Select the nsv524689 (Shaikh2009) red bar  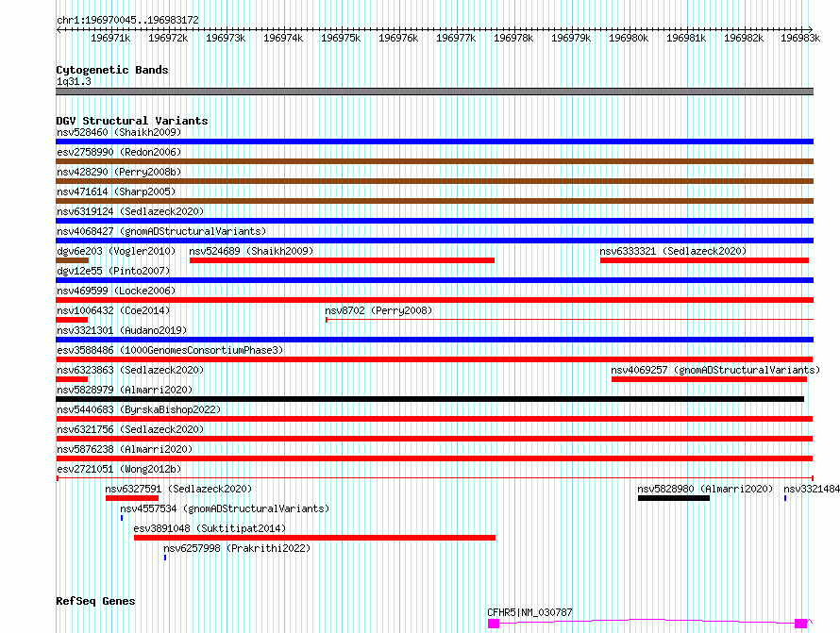[x=342, y=260]
